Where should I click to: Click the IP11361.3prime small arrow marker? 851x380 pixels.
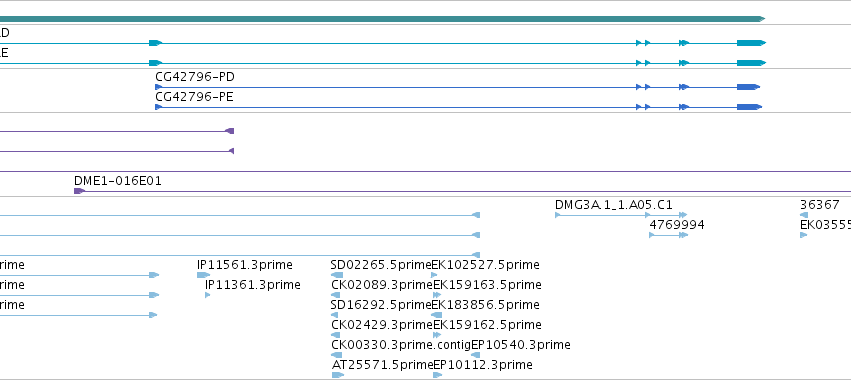[x=208, y=295]
